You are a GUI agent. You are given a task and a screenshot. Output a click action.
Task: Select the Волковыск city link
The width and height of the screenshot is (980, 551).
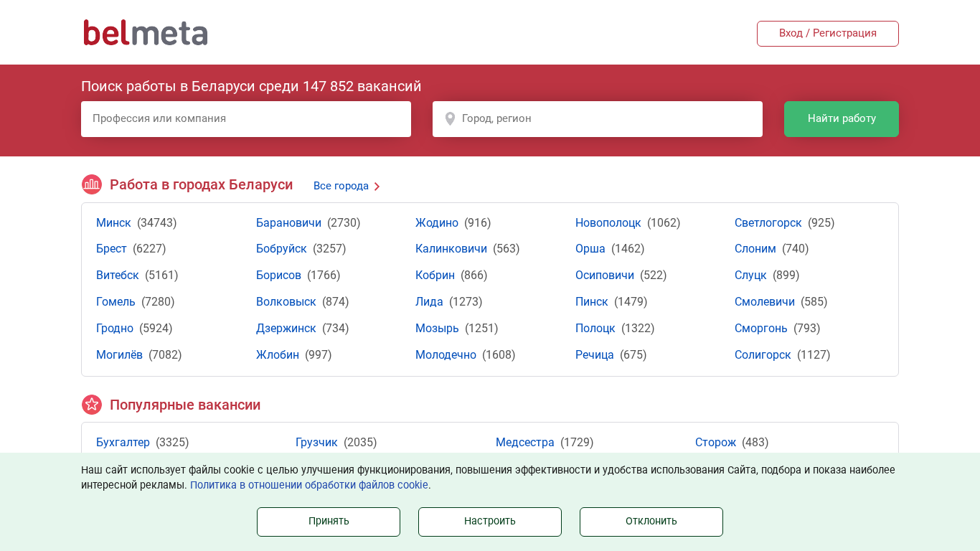[x=286, y=302]
